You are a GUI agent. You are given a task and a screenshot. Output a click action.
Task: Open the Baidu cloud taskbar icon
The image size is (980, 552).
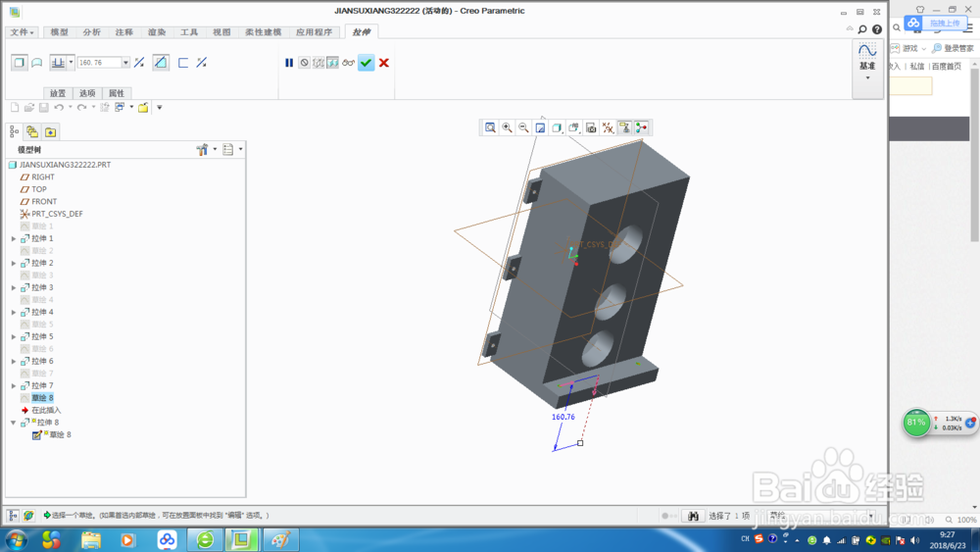click(x=167, y=539)
